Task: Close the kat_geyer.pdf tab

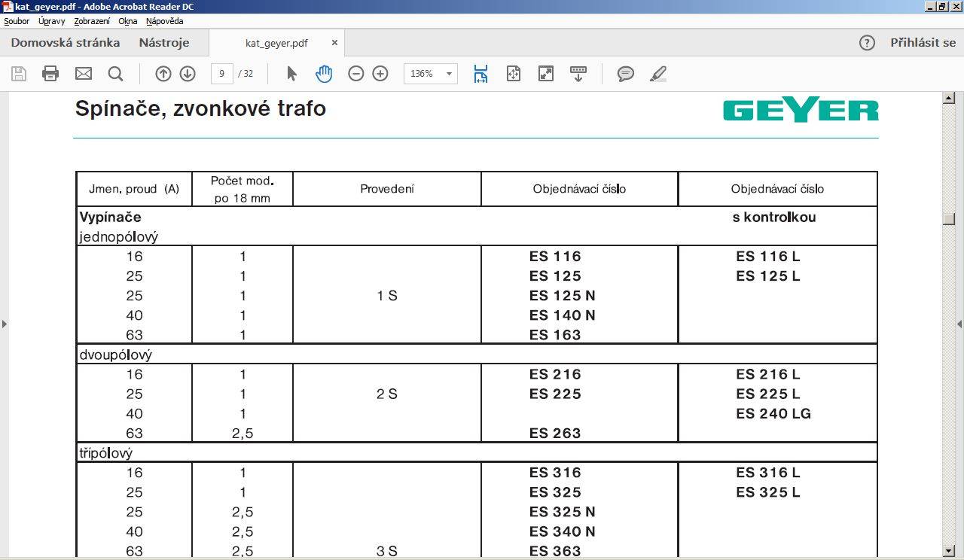Action: pyautogui.click(x=334, y=43)
